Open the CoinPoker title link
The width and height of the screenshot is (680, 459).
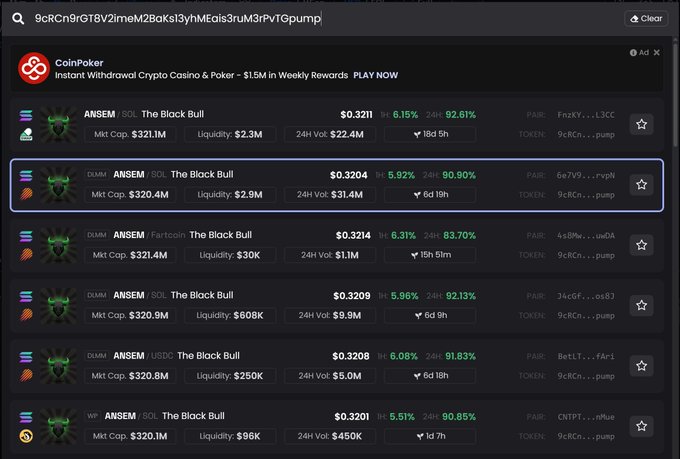click(79, 63)
